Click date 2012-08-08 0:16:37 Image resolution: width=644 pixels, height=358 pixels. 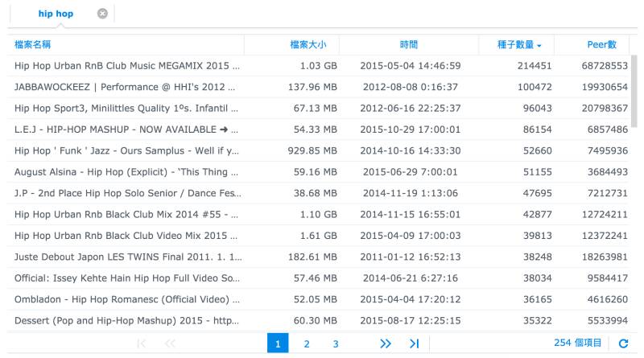point(411,87)
